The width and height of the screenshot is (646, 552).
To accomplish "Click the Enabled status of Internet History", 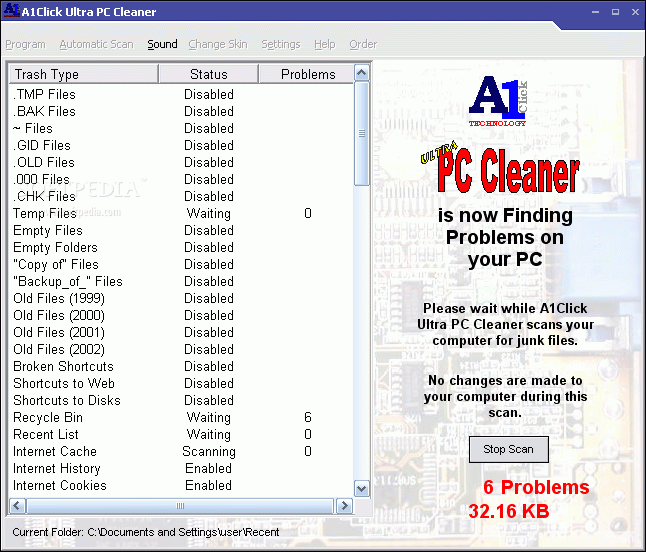I will click(x=208, y=468).
